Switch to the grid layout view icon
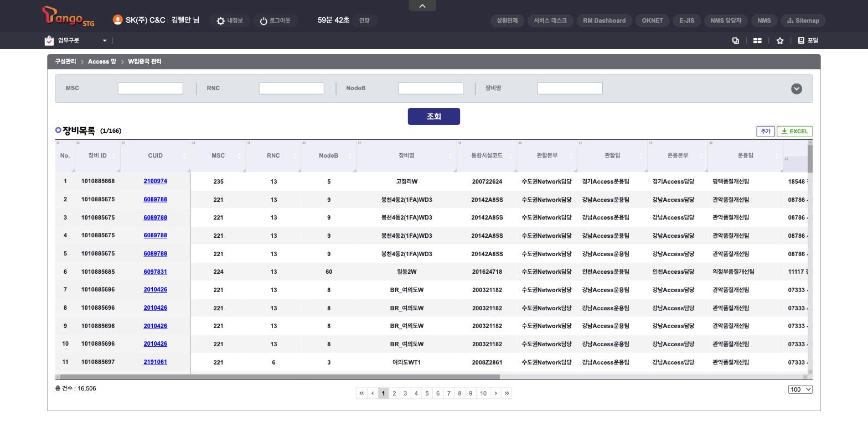This screenshot has width=868, height=427. [757, 40]
